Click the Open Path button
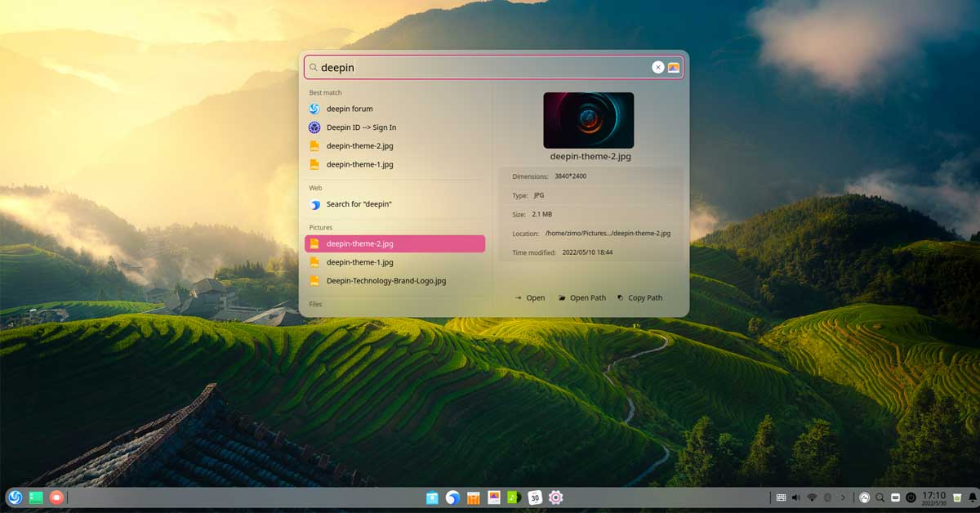The height and width of the screenshot is (513, 980). pyautogui.click(x=581, y=297)
